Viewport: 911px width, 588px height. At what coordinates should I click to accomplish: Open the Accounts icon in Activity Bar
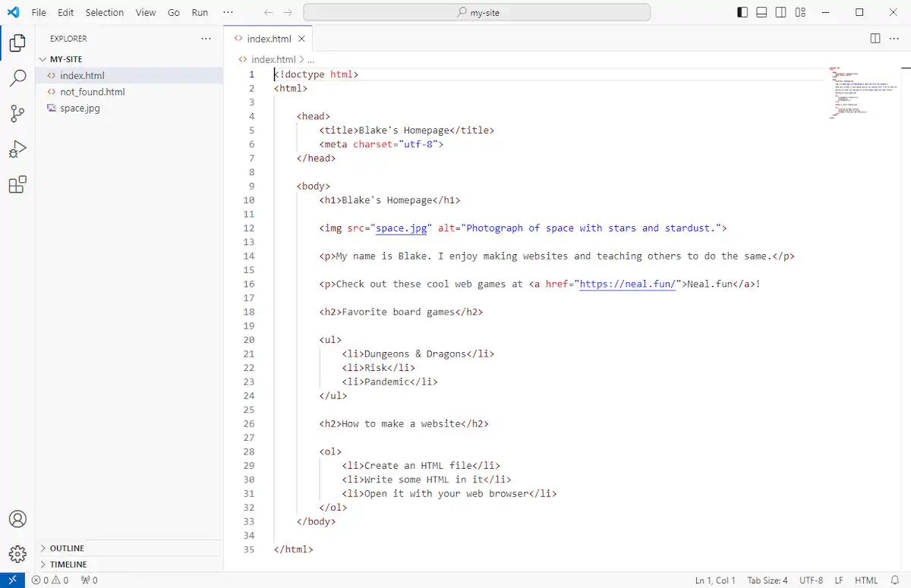point(17,519)
